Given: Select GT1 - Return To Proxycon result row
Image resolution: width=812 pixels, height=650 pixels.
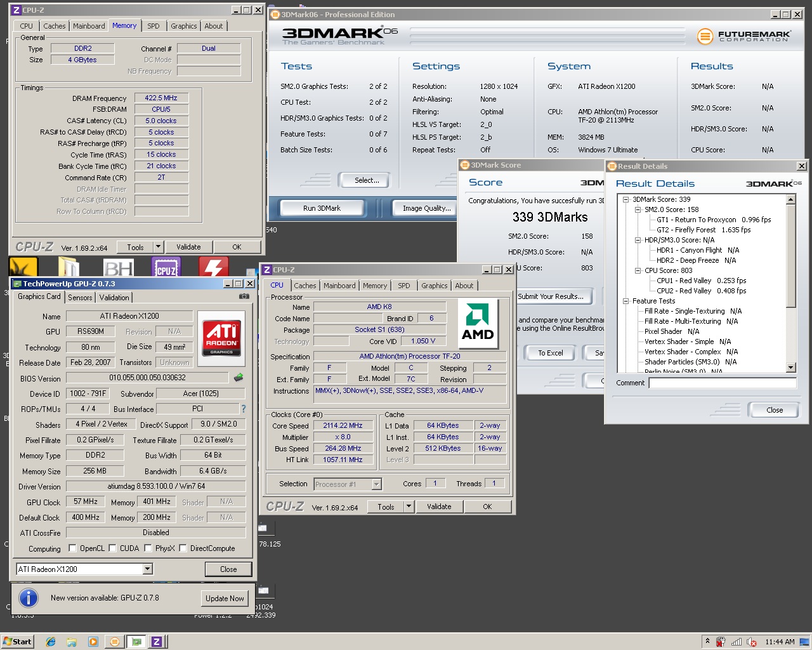Looking at the screenshot, I should pos(714,220).
